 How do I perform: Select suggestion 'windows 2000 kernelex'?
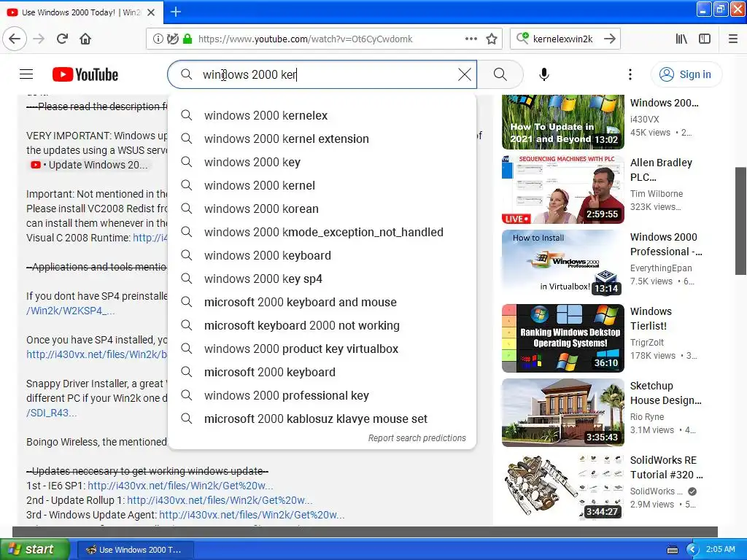click(322, 115)
